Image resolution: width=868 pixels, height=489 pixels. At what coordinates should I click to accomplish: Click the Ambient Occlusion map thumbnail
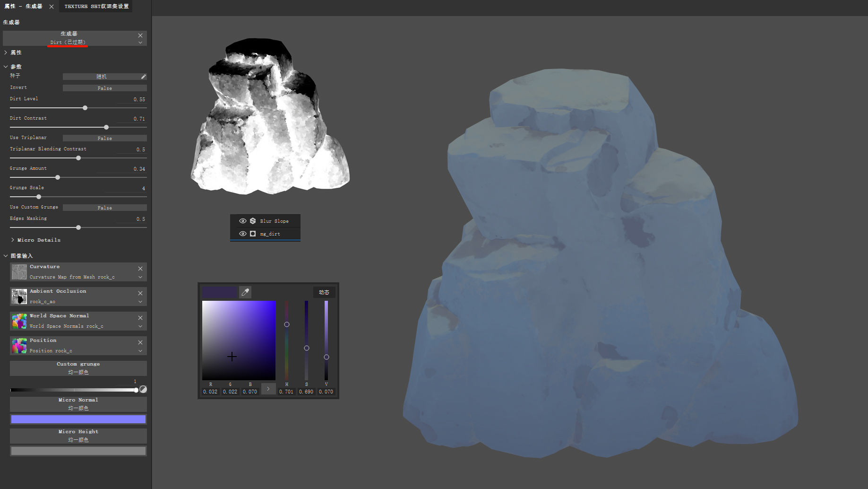[19, 297]
